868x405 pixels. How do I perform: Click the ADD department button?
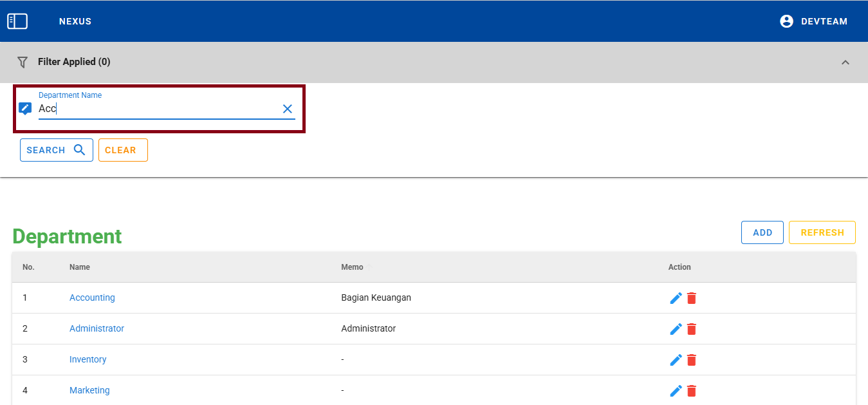pyautogui.click(x=762, y=232)
